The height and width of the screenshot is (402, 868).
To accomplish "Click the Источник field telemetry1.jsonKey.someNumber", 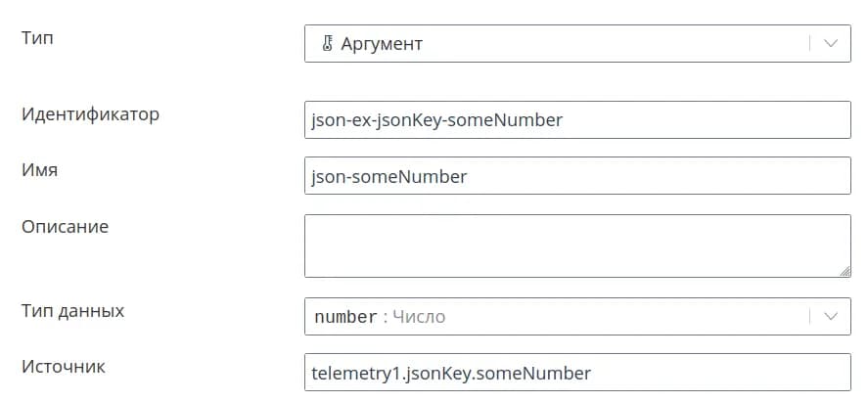I will pyautogui.click(x=577, y=373).
